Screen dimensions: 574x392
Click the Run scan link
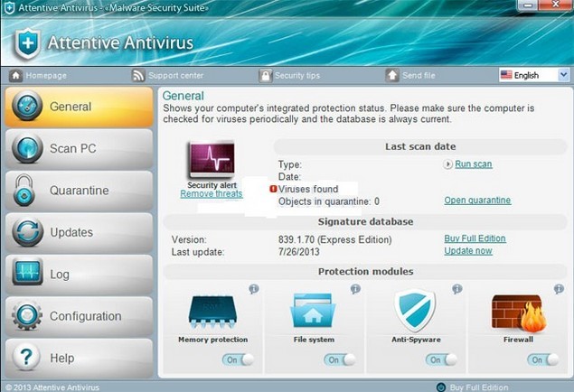474,164
